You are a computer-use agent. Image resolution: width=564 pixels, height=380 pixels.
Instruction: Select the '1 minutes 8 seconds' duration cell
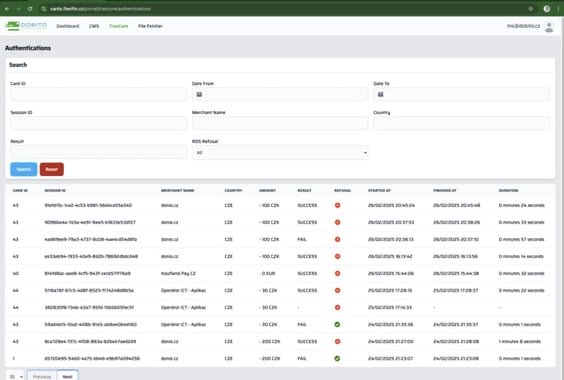tap(520, 341)
